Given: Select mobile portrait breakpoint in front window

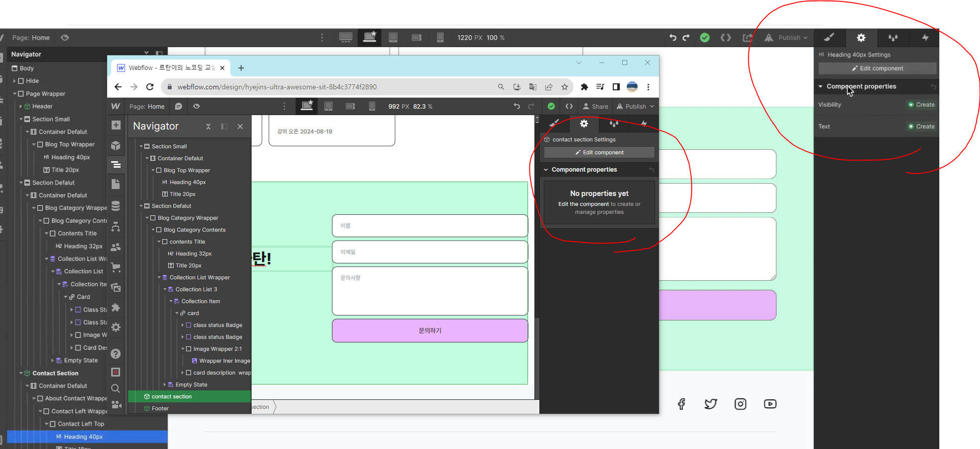Looking at the screenshot, I should [372, 106].
